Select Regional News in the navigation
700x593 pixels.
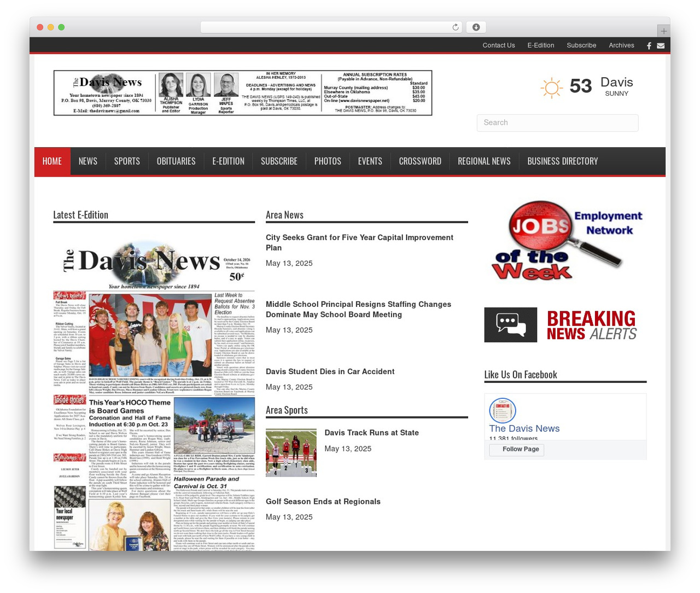[x=484, y=161]
